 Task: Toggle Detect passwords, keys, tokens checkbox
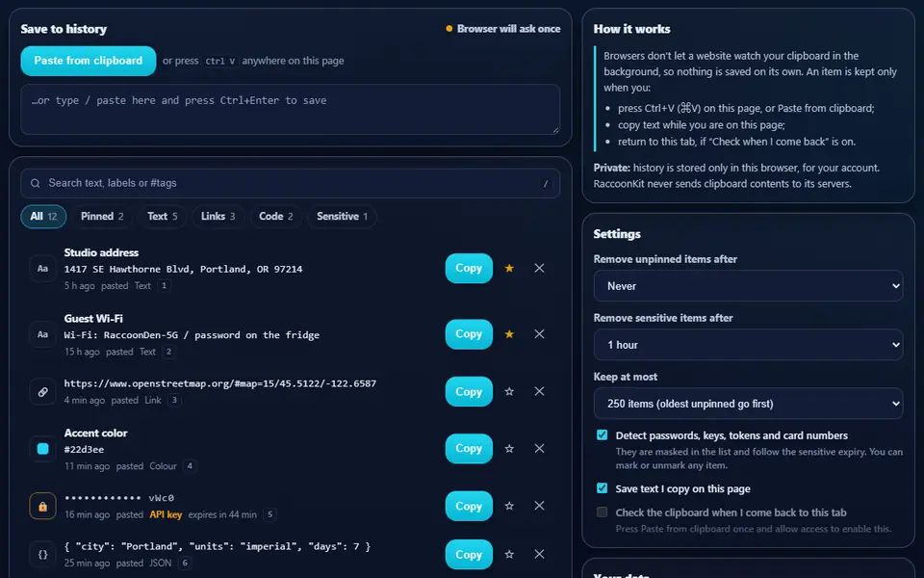(x=602, y=435)
